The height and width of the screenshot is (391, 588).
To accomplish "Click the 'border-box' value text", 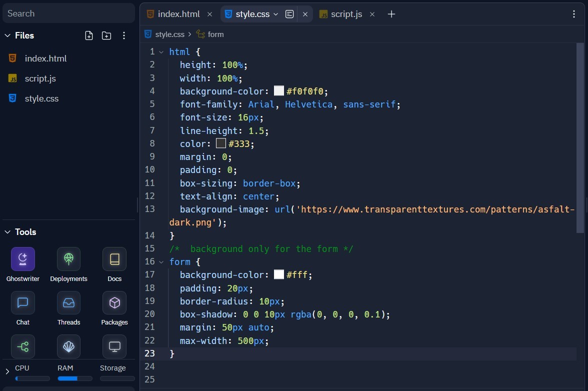I will [269, 183].
